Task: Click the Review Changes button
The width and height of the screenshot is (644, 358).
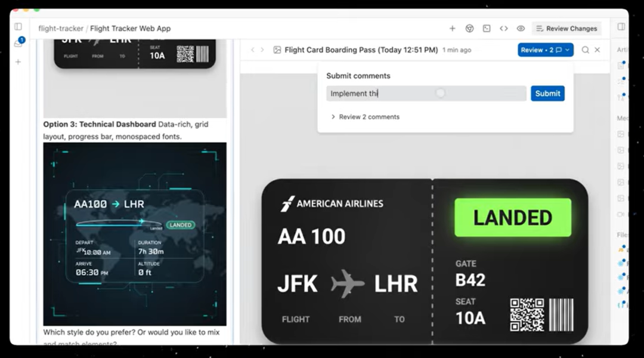Action: [x=566, y=28]
